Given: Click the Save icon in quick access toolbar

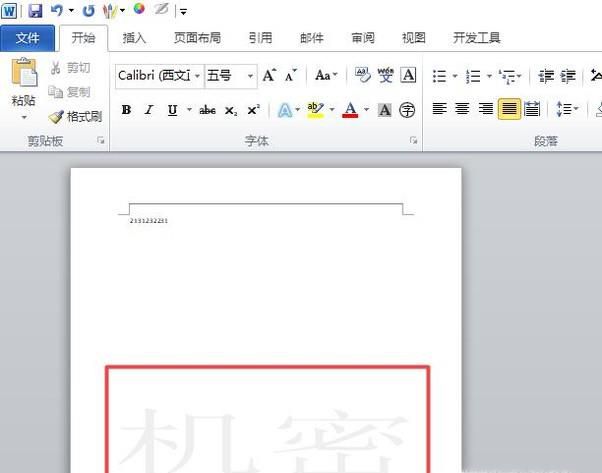Looking at the screenshot, I should [35, 10].
